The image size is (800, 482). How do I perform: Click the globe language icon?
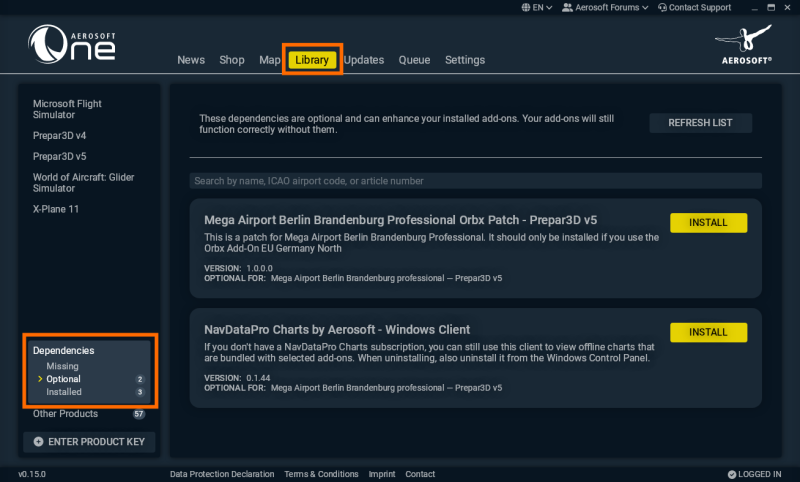[x=526, y=8]
